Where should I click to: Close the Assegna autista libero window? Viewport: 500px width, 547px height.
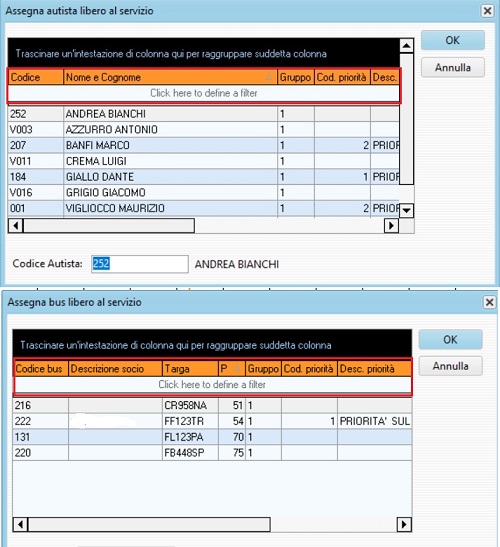487,11
